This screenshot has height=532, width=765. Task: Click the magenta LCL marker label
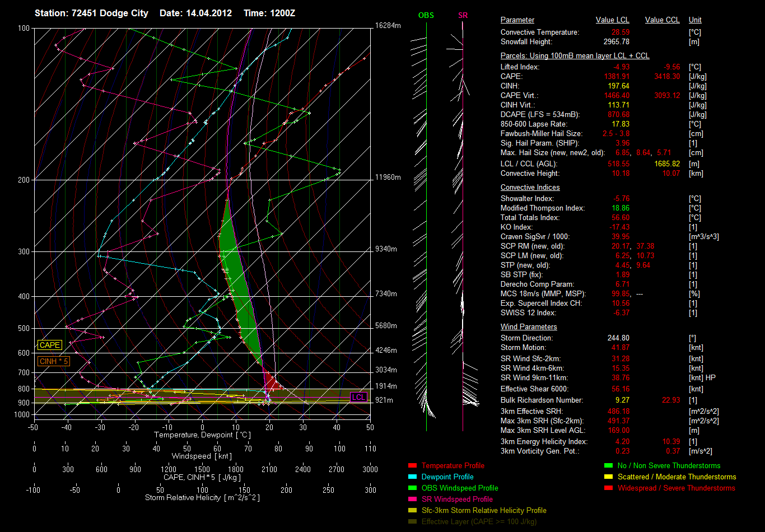pyautogui.click(x=358, y=397)
